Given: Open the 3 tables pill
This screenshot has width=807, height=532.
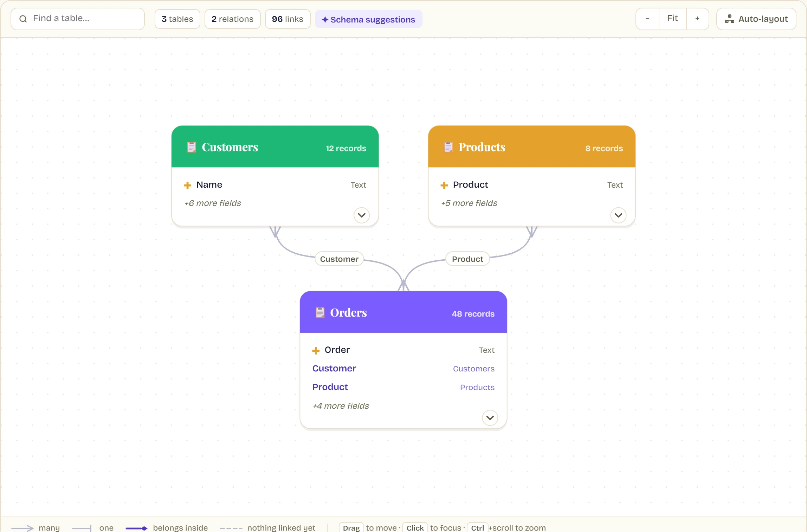Looking at the screenshot, I should point(177,19).
